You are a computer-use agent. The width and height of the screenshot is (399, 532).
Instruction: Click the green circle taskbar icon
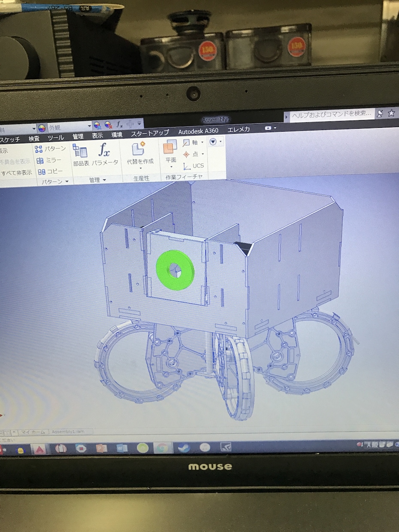pos(142,448)
